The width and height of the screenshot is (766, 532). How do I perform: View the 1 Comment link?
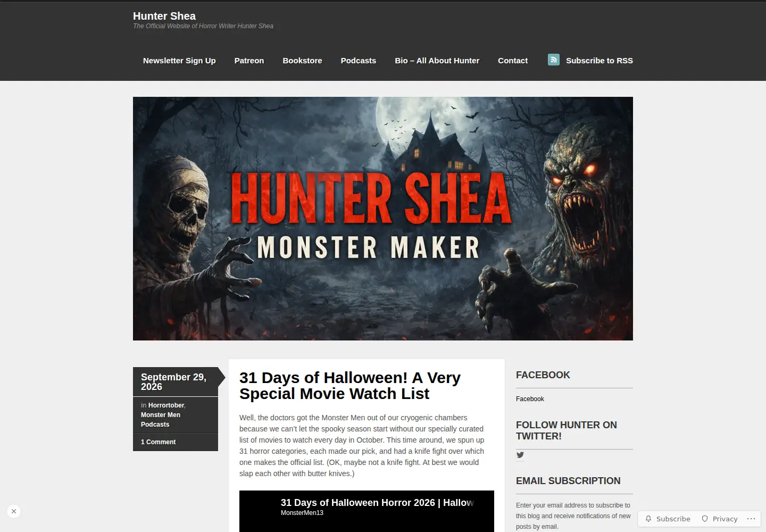coord(158,442)
